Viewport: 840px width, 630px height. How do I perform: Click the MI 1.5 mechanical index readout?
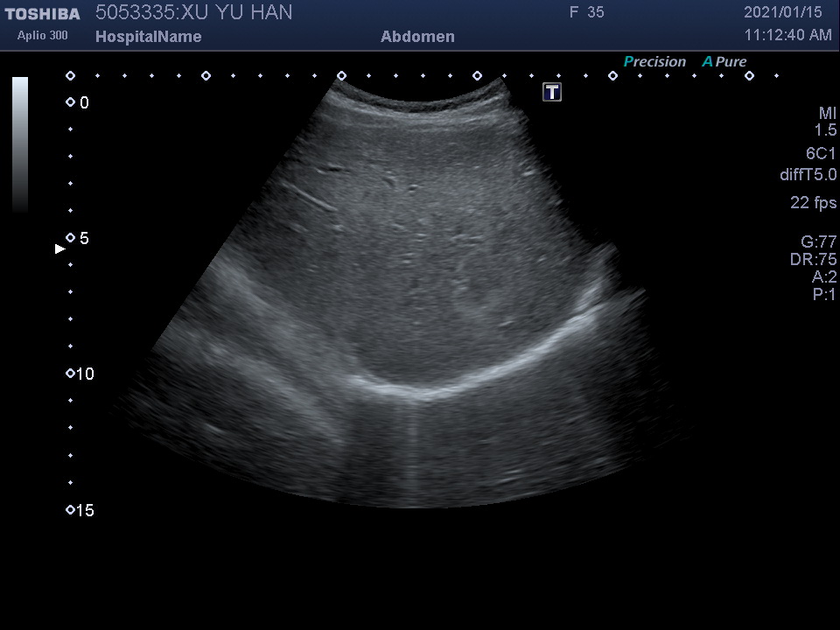(x=826, y=122)
